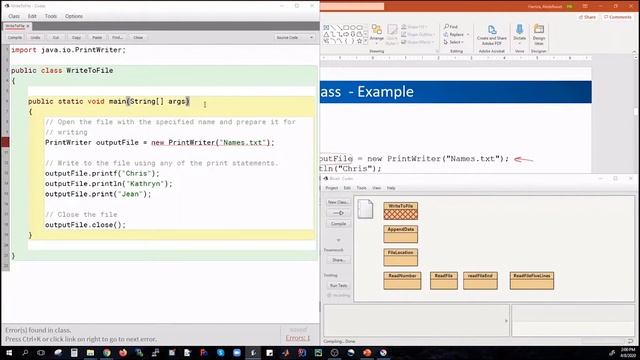Viewport: 640px width, 360px height.
Task: Select the ReadFileFiveLines class box
Action: tap(531, 281)
